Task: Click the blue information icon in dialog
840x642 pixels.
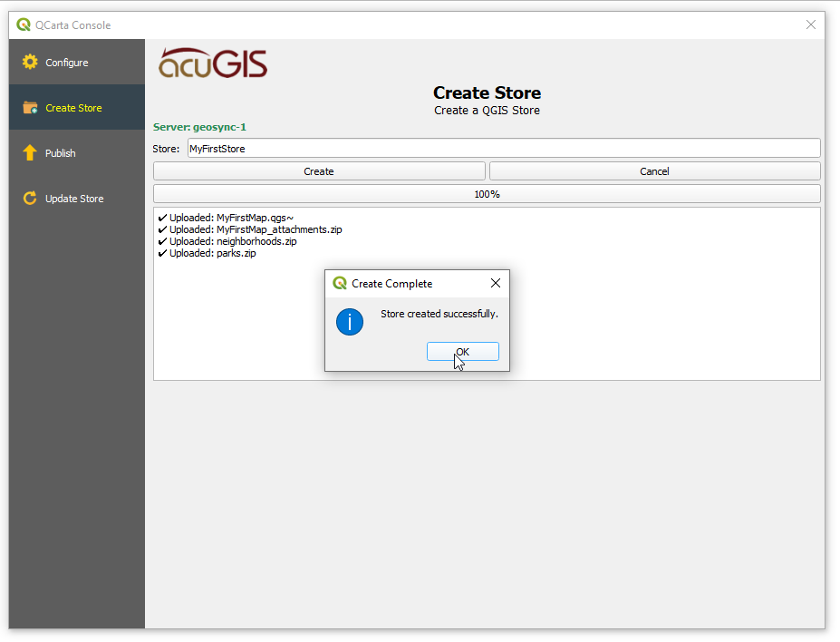Action: [x=350, y=322]
